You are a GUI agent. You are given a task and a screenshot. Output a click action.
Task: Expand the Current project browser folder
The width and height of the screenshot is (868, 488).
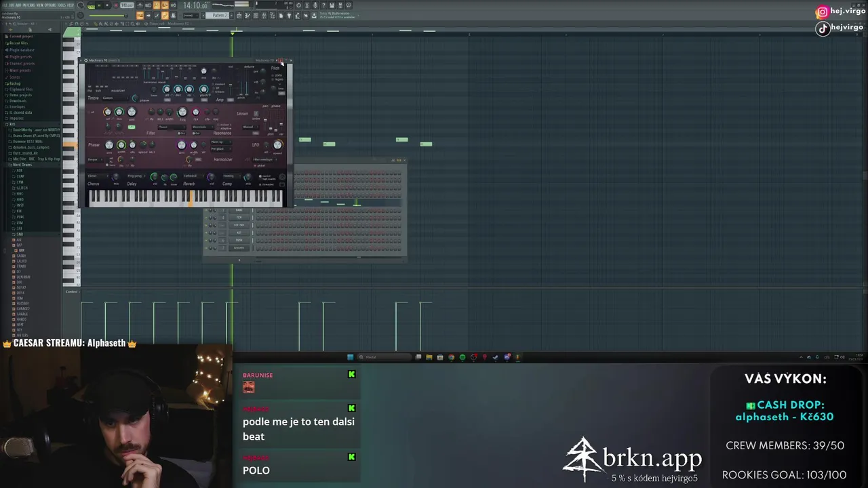tap(21, 37)
